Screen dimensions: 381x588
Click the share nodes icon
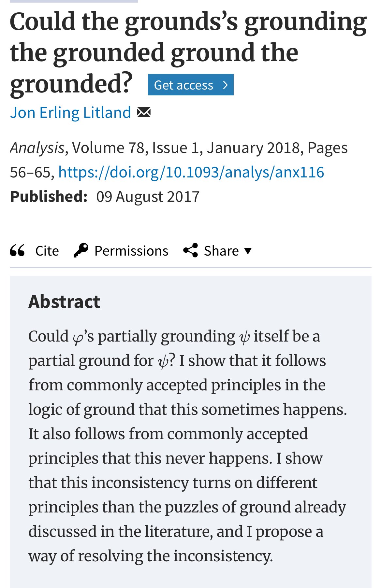191,250
